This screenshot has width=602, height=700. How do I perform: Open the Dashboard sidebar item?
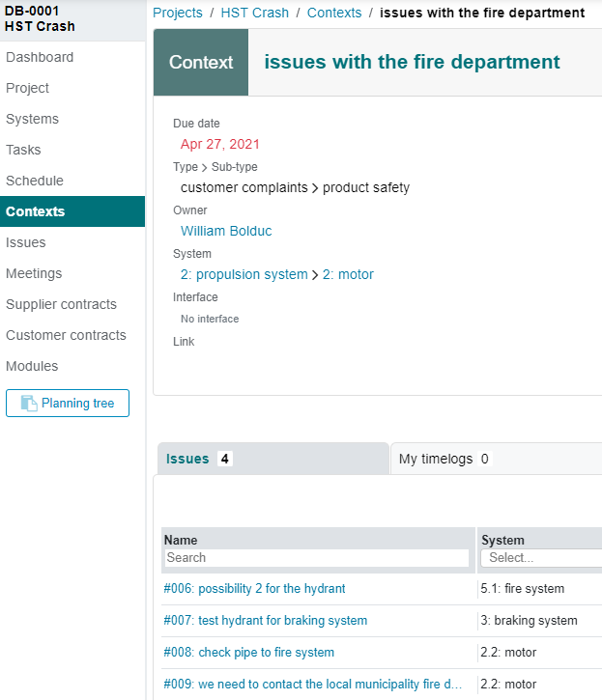click(40, 57)
